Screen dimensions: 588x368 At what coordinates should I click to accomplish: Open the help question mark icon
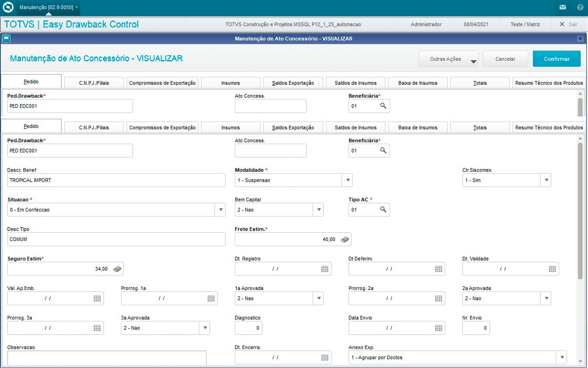[580, 7]
